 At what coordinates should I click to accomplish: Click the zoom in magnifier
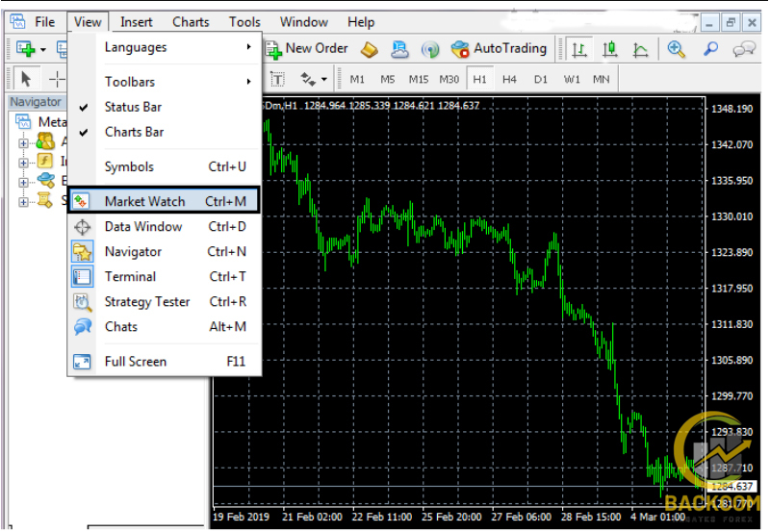tap(677, 49)
